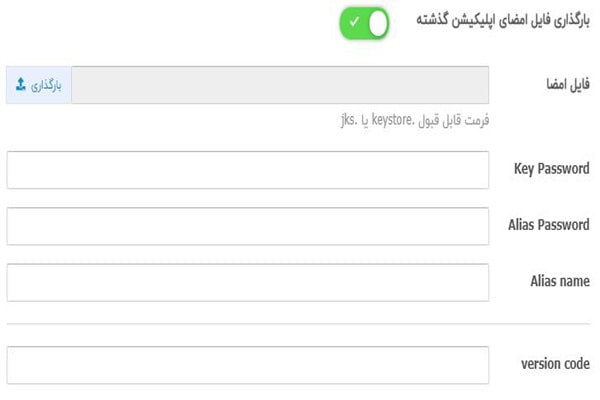Click the فایل امضا label

click(566, 85)
